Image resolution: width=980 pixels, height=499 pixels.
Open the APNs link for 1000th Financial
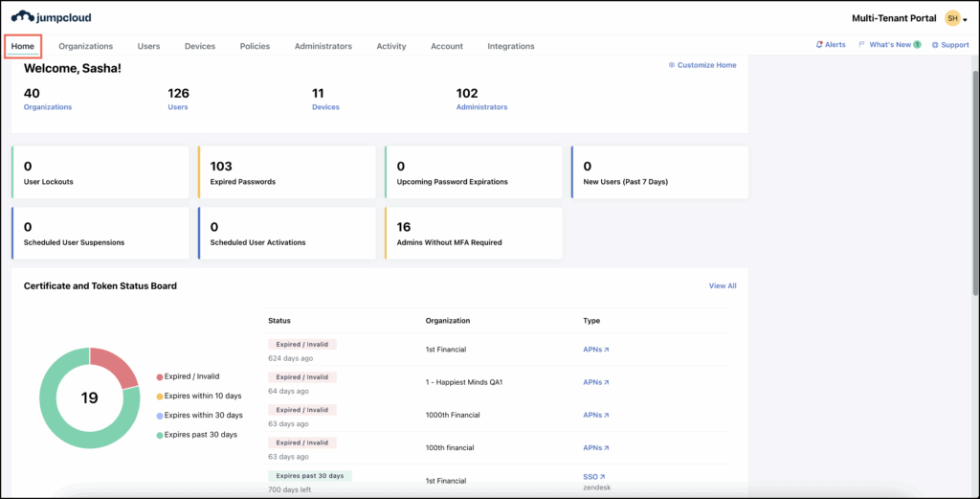(x=595, y=415)
